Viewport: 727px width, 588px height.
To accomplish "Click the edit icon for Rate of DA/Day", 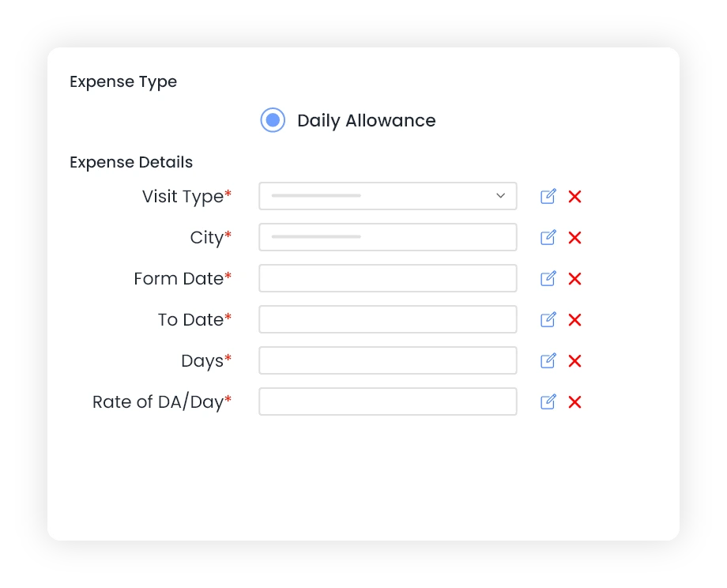I will [x=548, y=401].
